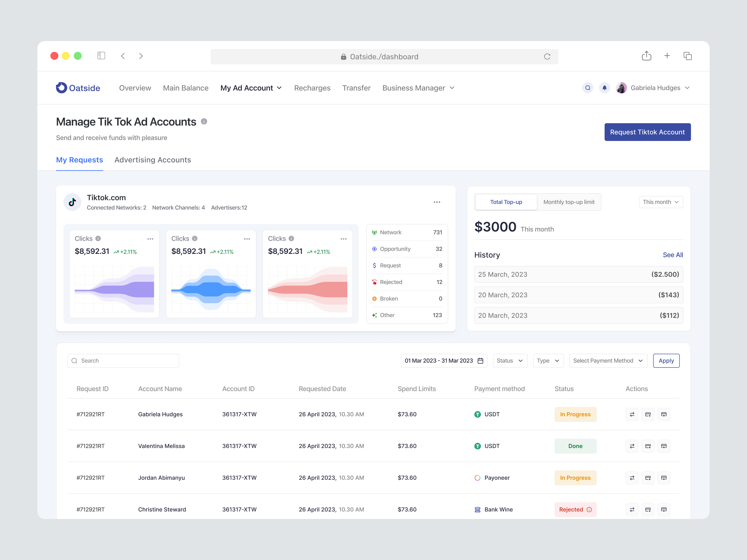Click See All in the History panel
Viewport: 747px width, 560px height.
(673, 255)
